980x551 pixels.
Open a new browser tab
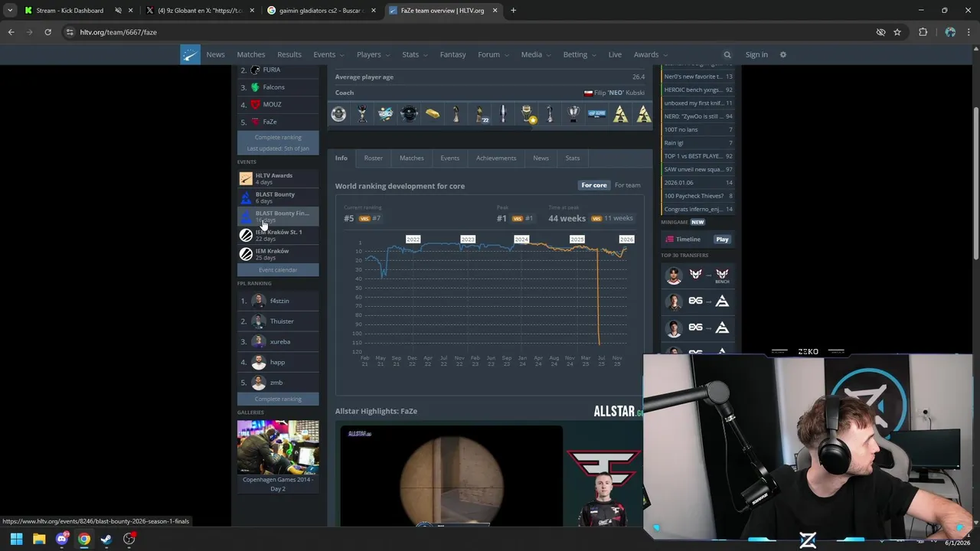[x=513, y=11]
